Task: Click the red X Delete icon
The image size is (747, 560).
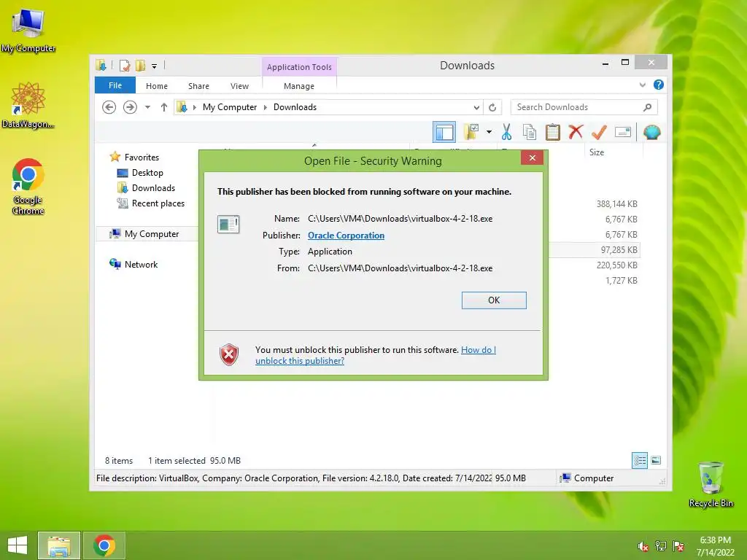Action: click(576, 132)
